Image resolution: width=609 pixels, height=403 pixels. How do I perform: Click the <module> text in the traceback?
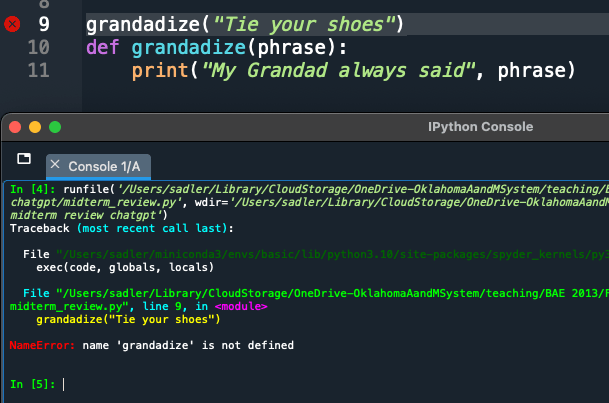241,306
